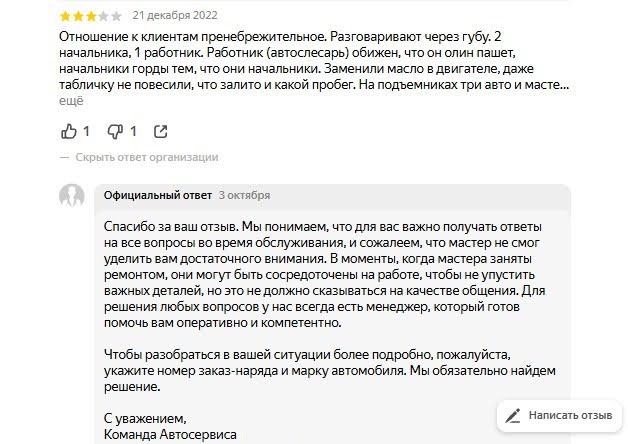Click the "Команда Автосервиса" signature
Image resolution: width=628 pixels, height=444 pixels.
click(171, 434)
